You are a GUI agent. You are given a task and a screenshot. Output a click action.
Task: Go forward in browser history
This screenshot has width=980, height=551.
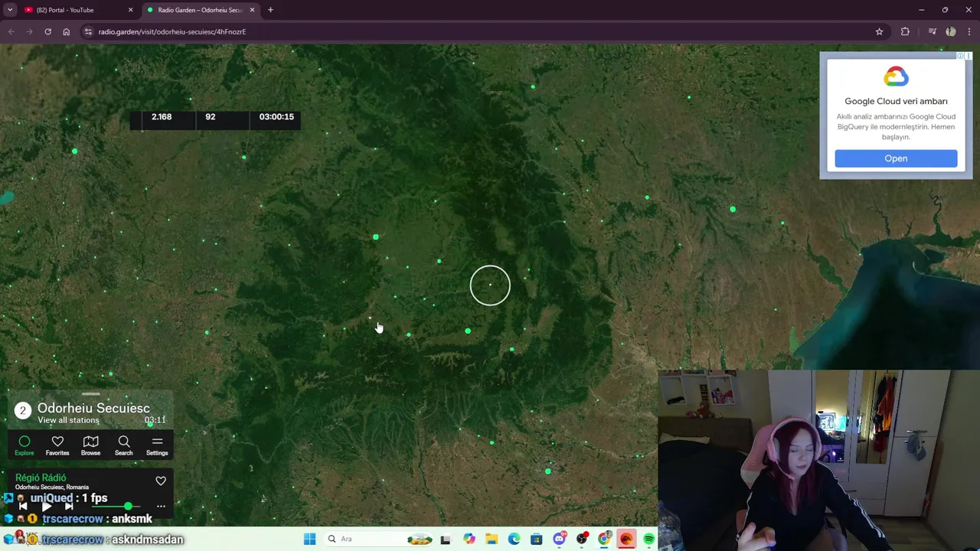[x=29, y=31]
